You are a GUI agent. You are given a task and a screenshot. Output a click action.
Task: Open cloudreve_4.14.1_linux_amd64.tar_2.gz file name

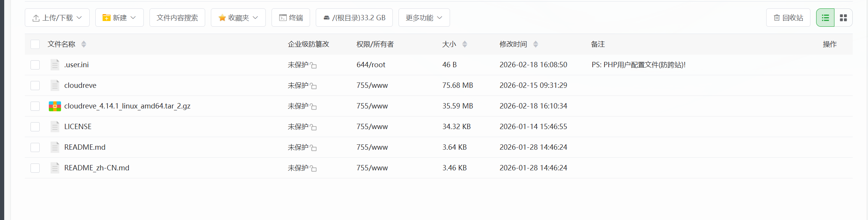pyautogui.click(x=127, y=106)
